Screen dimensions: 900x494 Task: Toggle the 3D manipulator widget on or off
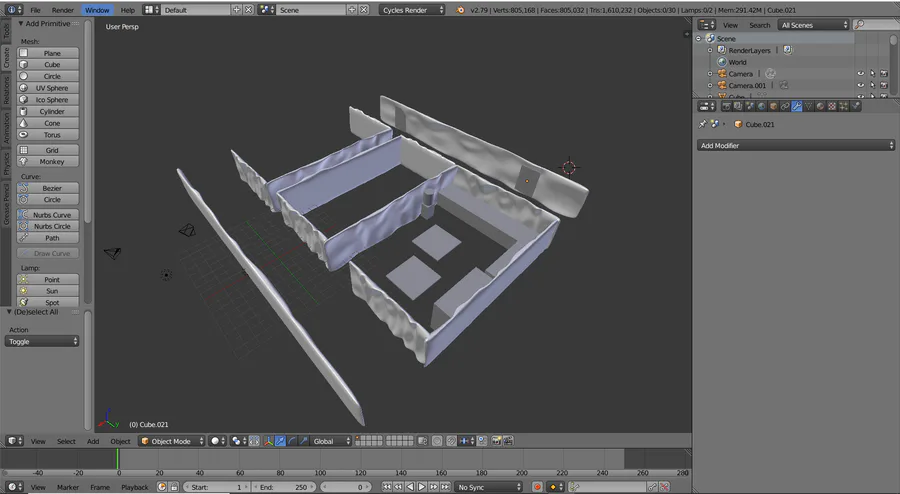coord(268,441)
